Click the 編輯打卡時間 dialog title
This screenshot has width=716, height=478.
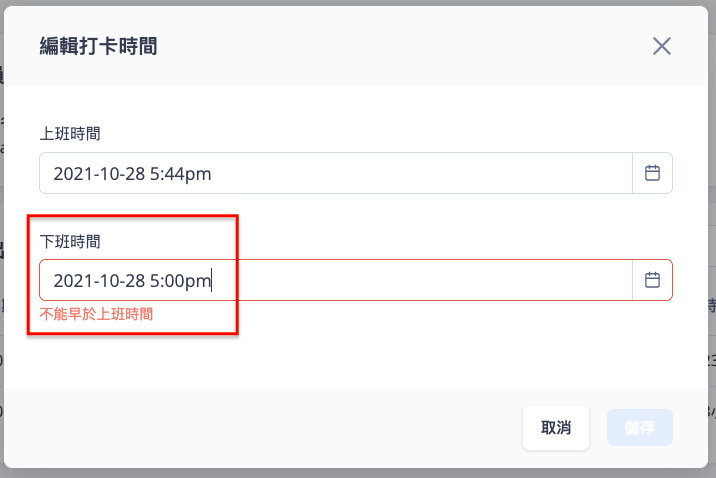[98, 46]
